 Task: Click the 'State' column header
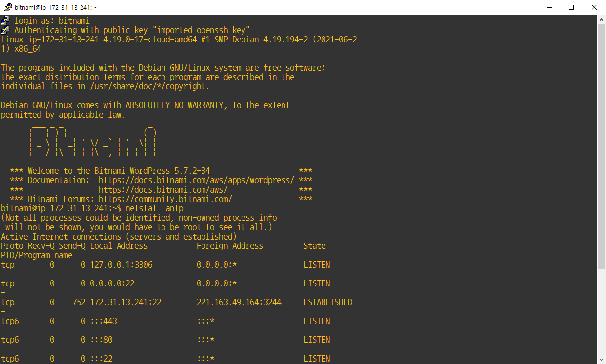coord(315,246)
